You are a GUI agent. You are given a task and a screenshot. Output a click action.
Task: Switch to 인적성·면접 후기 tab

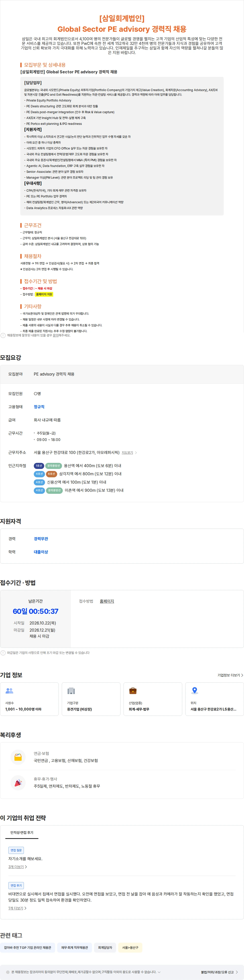(x=22, y=832)
